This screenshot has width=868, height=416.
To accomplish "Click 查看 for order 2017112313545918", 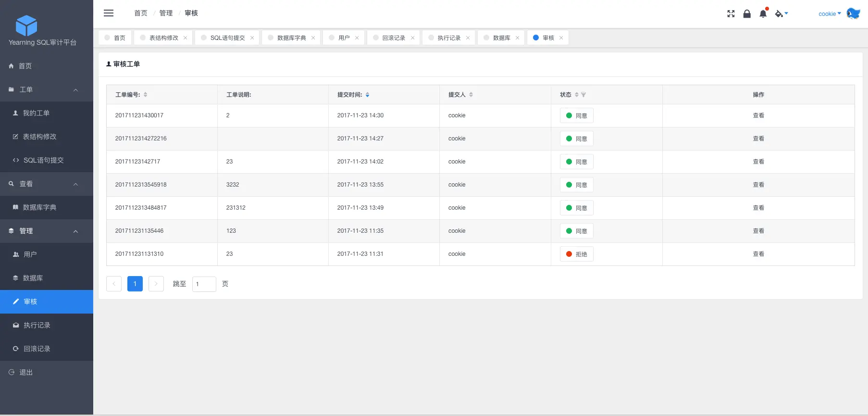I will click(x=758, y=185).
